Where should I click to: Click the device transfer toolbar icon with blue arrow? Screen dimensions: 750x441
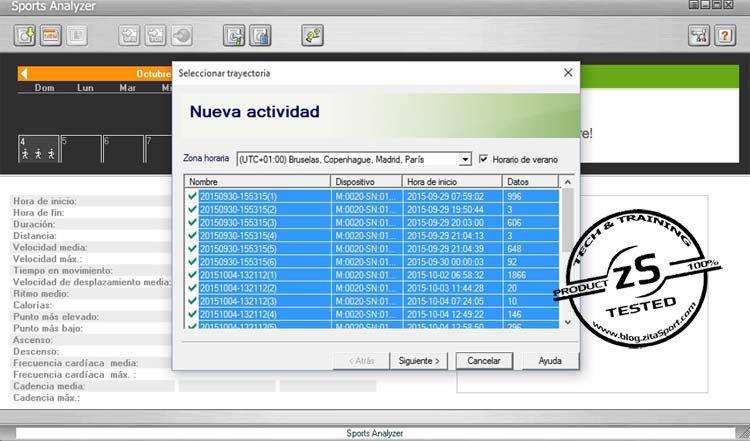pos(234,36)
